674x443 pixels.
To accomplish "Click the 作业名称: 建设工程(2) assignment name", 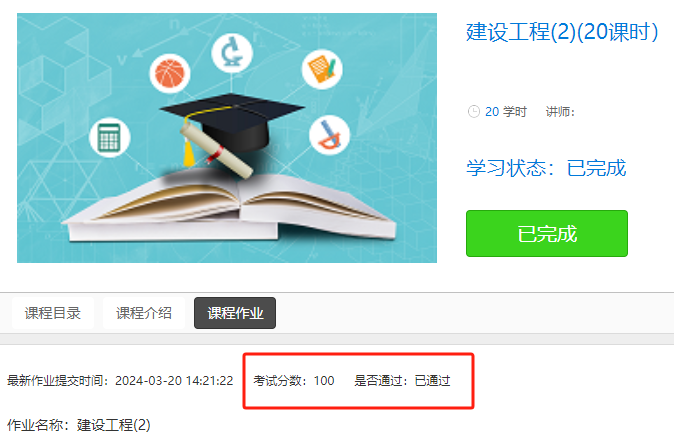I will [x=79, y=425].
